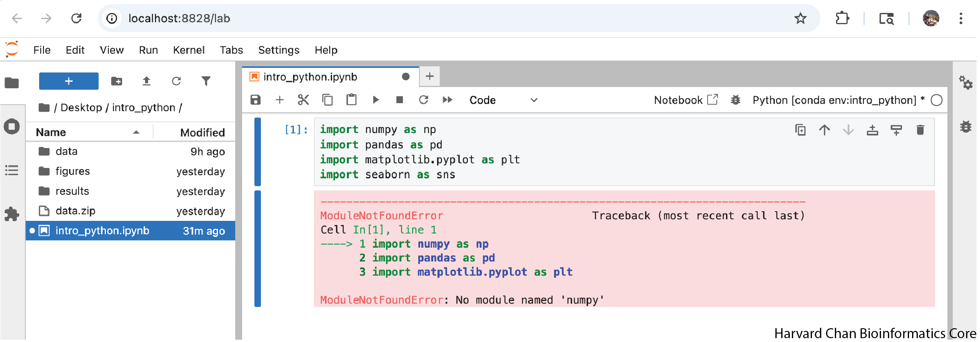Toggle the Table of Contents sidebar panel
The height and width of the screenshot is (342, 980).
tap(12, 170)
